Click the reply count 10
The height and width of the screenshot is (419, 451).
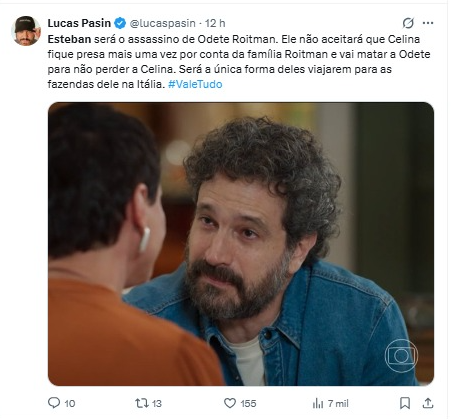(70, 404)
